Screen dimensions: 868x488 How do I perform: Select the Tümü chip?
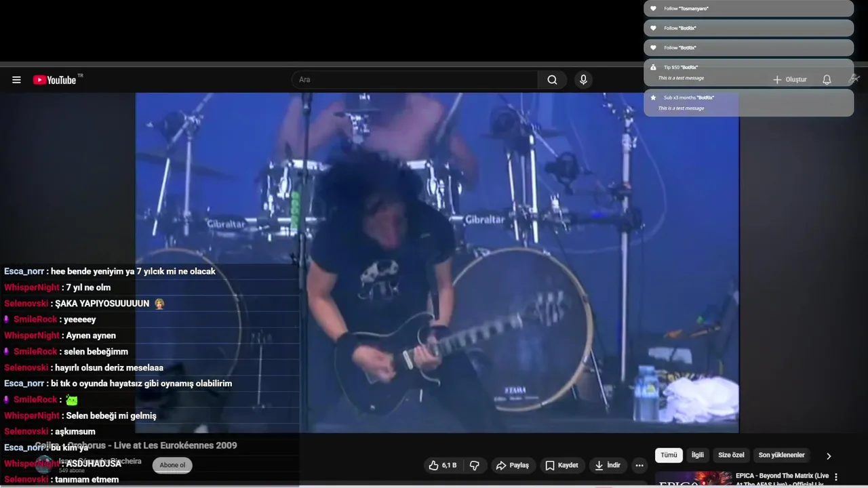click(x=669, y=455)
